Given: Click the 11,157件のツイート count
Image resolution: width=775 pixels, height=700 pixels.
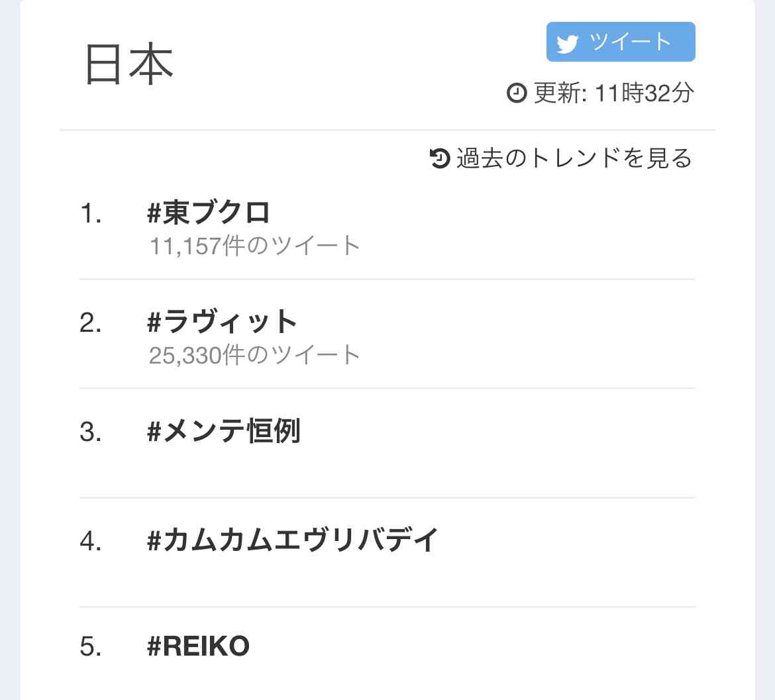Looking at the screenshot, I should point(254,246).
